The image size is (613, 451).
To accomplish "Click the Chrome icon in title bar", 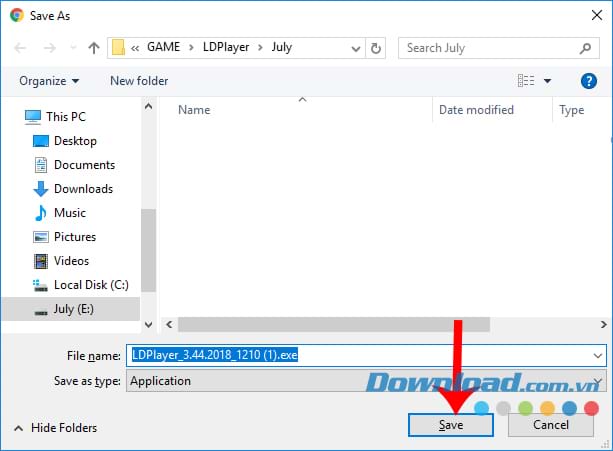I will 17,15.
